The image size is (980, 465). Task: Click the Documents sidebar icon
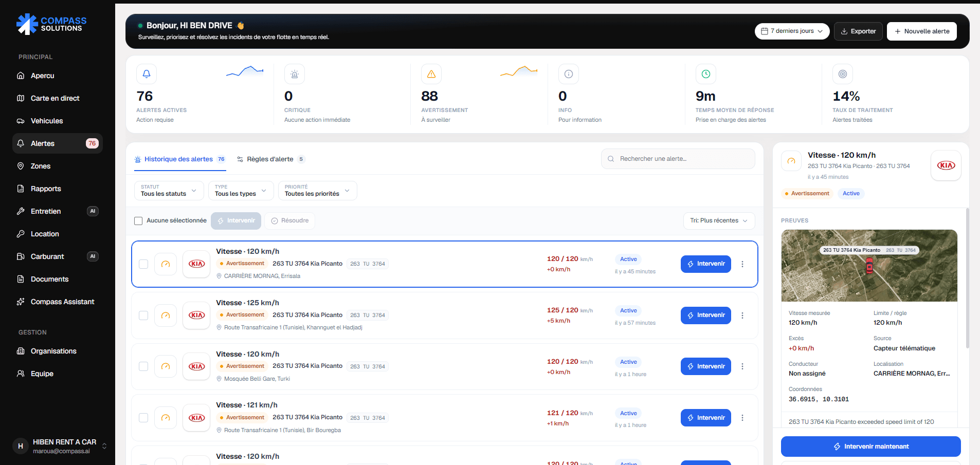click(21, 279)
